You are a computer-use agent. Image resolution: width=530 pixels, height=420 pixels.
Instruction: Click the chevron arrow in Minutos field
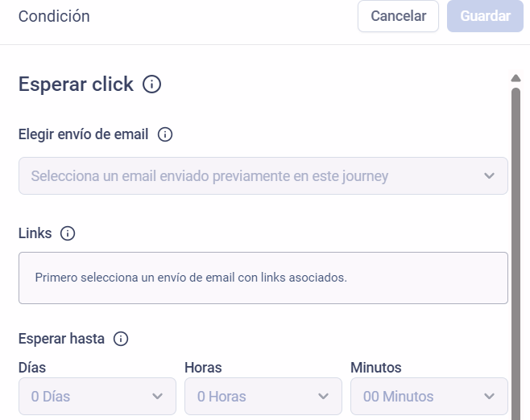point(489,396)
